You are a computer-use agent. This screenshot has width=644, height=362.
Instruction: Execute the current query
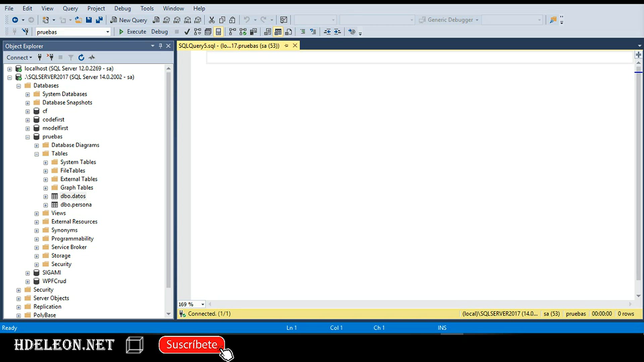132,32
